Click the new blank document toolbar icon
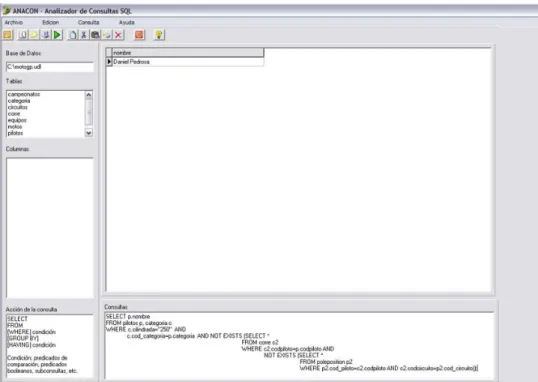Viewport: 538px width, 382px height. (x=23, y=35)
